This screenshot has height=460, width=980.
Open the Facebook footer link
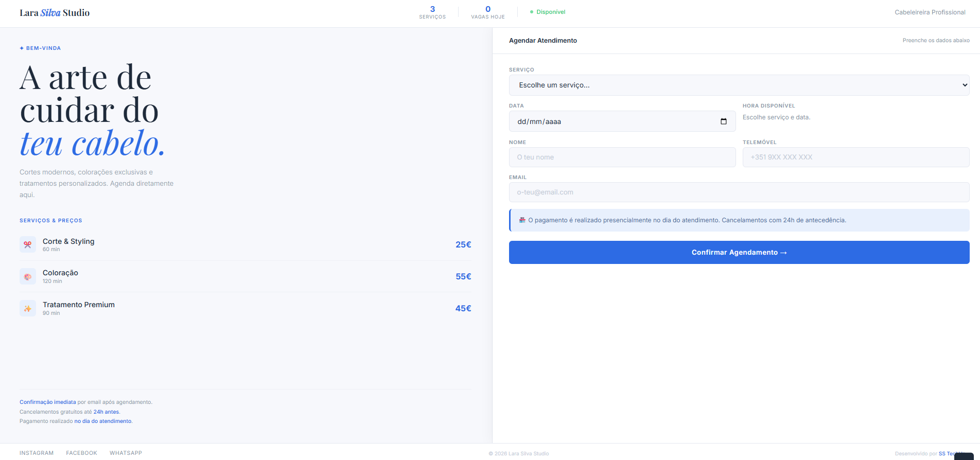[81, 453]
